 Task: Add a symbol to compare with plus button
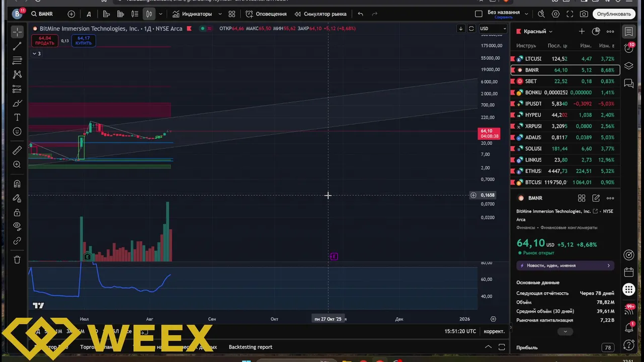(x=71, y=14)
